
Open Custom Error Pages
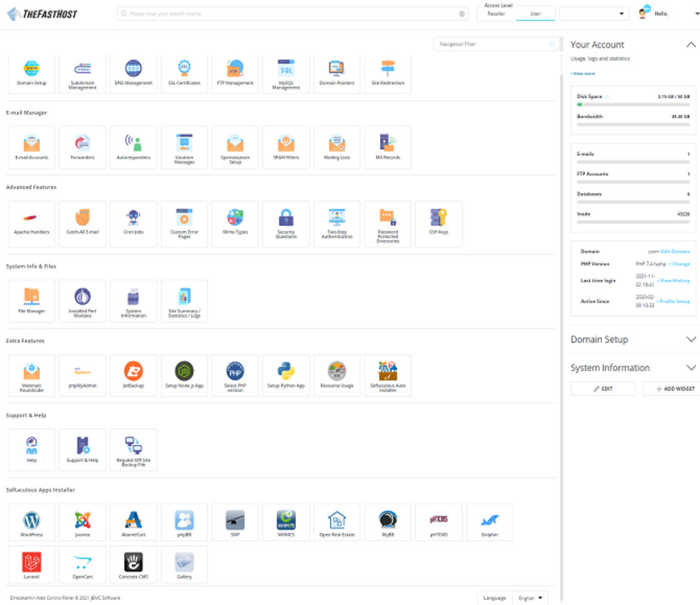pos(184,223)
